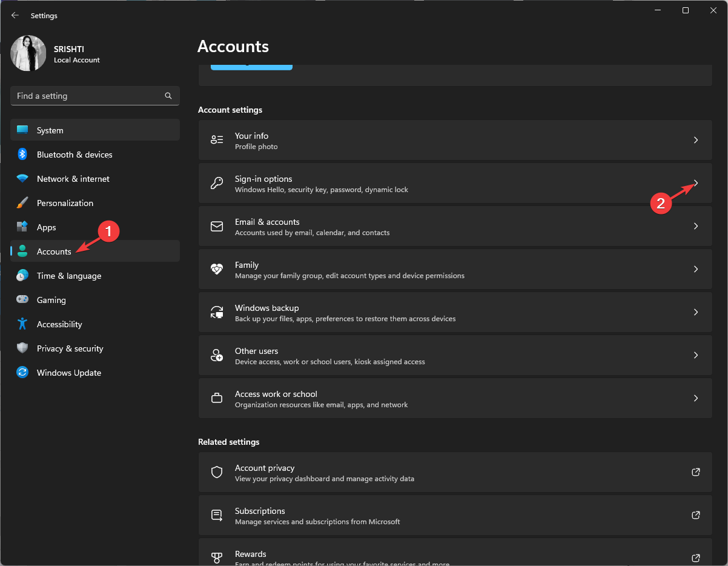Viewport: 728px width, 566px height.
Task: Select the Gaming controller icon
Action: [x=22, y=299]
